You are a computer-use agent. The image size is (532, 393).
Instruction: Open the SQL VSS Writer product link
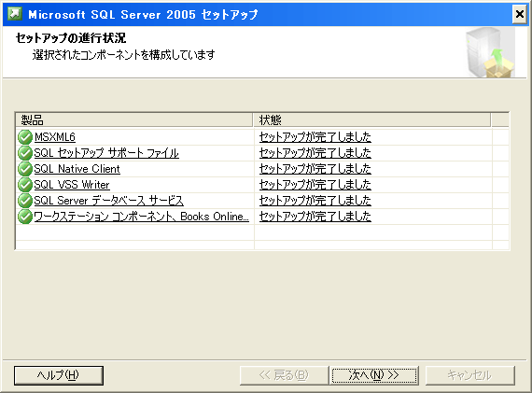click(72, 185)
